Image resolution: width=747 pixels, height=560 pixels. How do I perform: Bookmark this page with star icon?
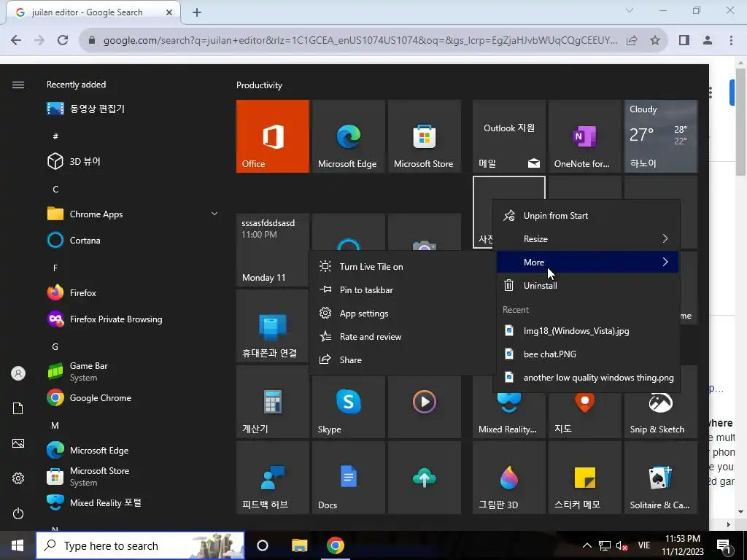(x=655, y=41)
